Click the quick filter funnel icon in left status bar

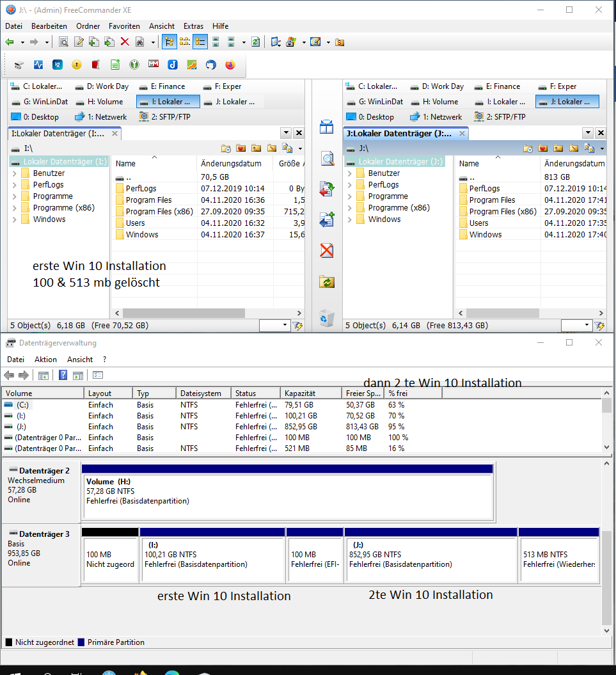297,326
